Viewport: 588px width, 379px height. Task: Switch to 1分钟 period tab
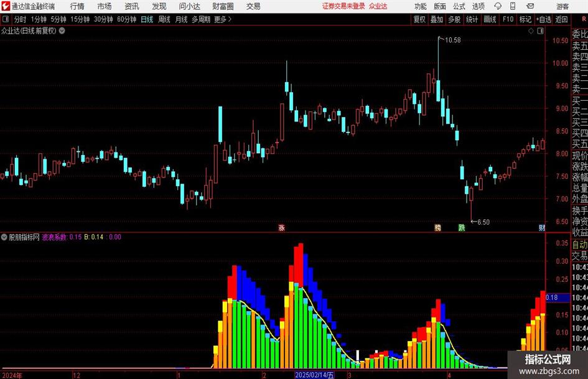pos(39,19)
